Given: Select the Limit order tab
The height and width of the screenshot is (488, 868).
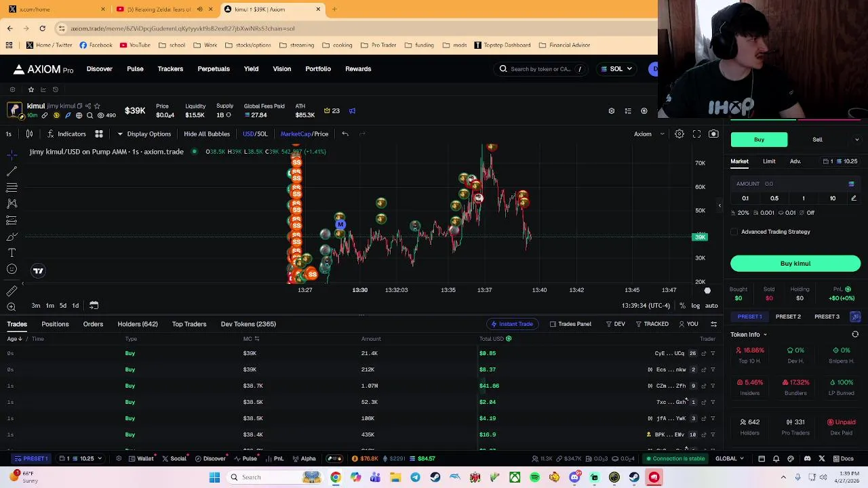Looking at the screenshot, I should point(769,161).
